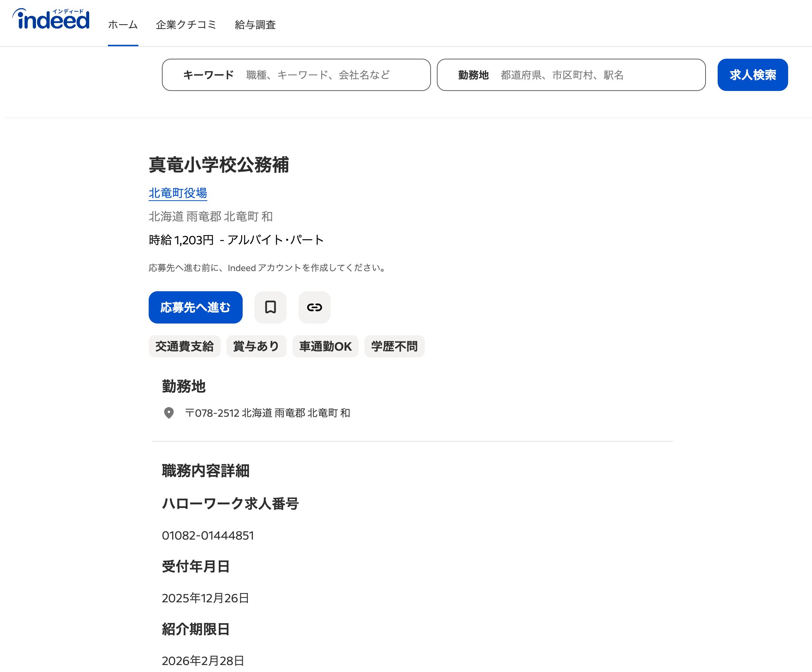Save the job with the bookmark icon
This screenshot has width=812, height=672.
(x=270, y=307)
